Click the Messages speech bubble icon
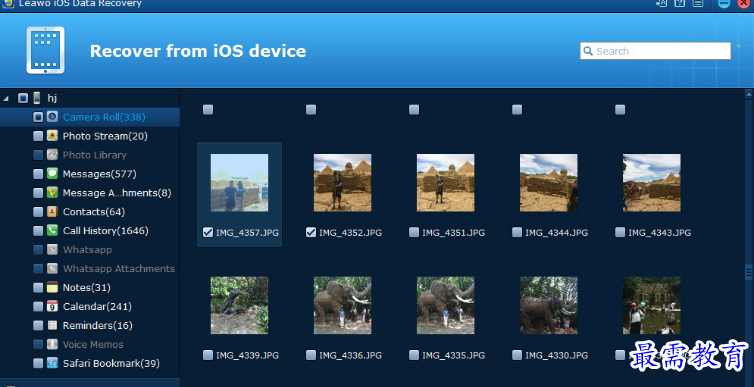 52,174
